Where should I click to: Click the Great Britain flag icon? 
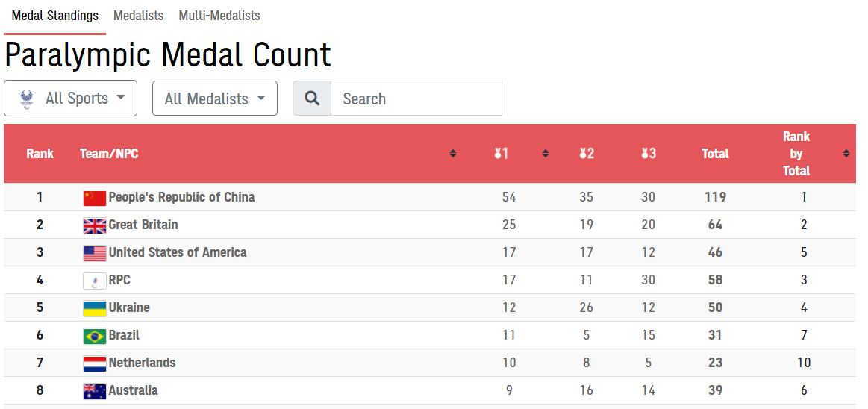(95, 225)
